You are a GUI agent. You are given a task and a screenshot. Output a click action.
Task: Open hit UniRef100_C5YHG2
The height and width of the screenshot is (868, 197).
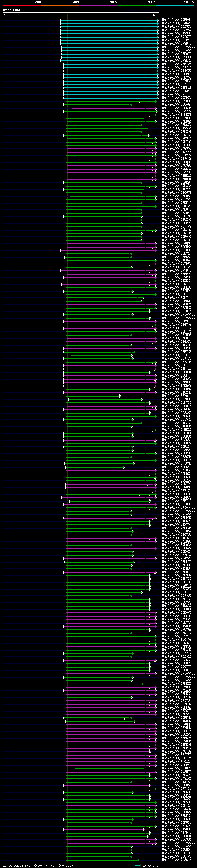(x=177, y=81)
